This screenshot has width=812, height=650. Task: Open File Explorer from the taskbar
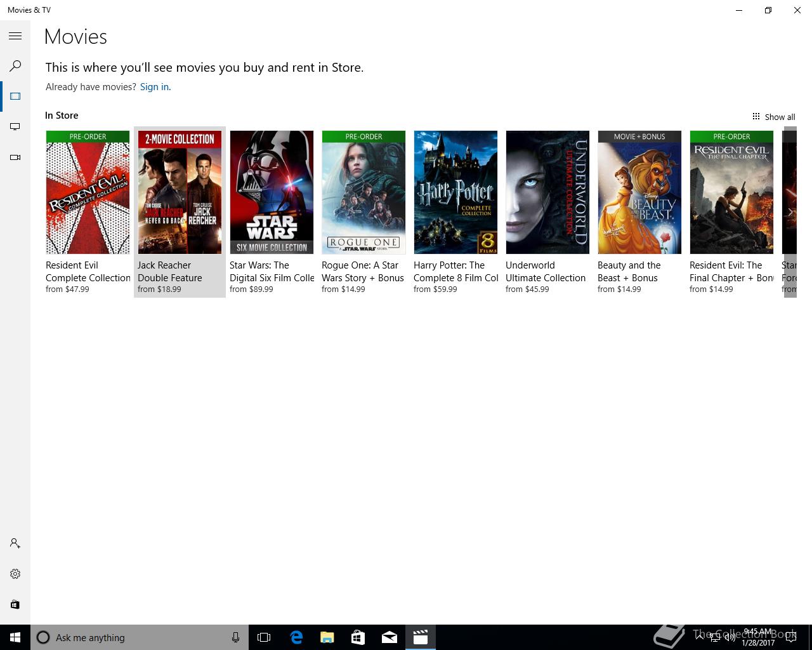pyautogui.click(x=327, y=637)
